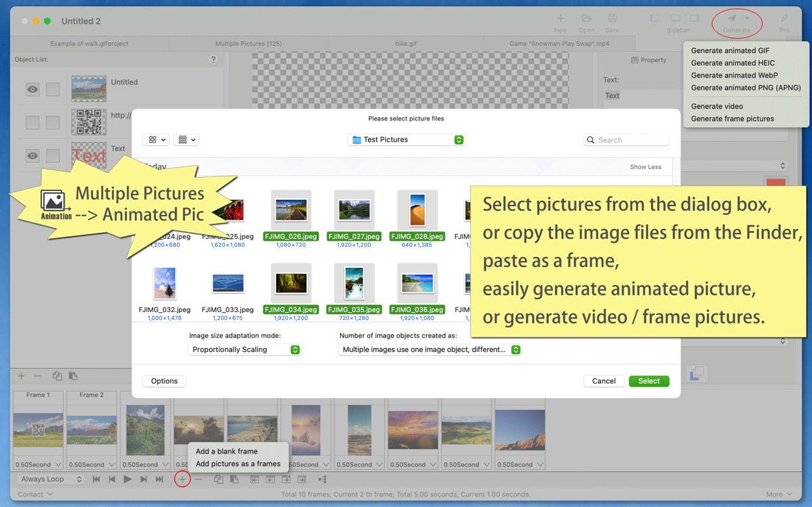Viewport: 812px width, 507px height.
Task: Toggle the second checkbox in the QR code row
Action: (x=53, y=122)
